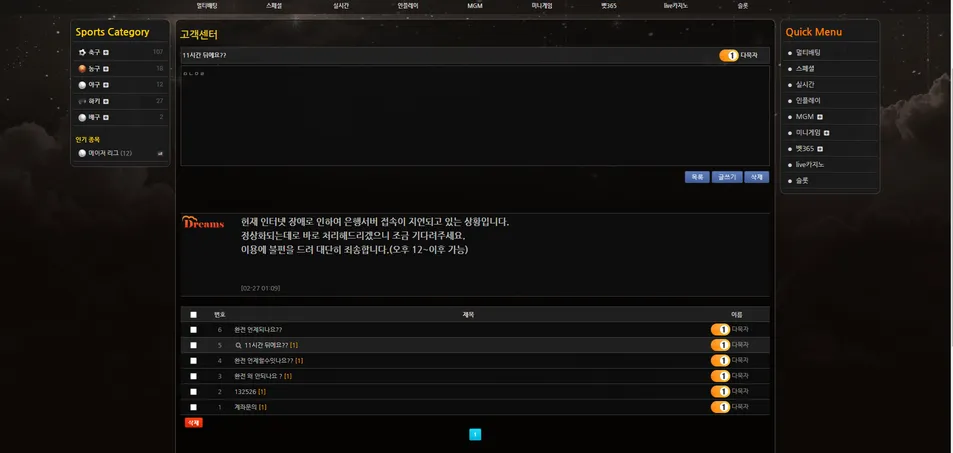Expand 벳365 in the Quick Menu
Image resolution: width=953 pixels, height=453 pixels.
click(820, 149)
